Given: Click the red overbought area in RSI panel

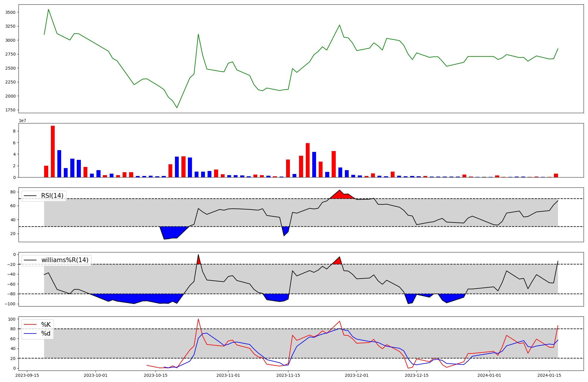Looking at the screenshot, I should pos(341,195).
